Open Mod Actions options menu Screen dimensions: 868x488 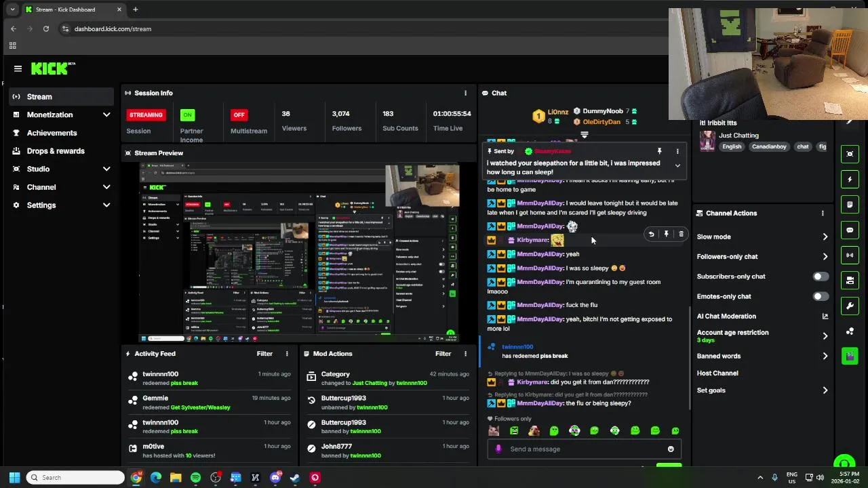coord(465,354)
